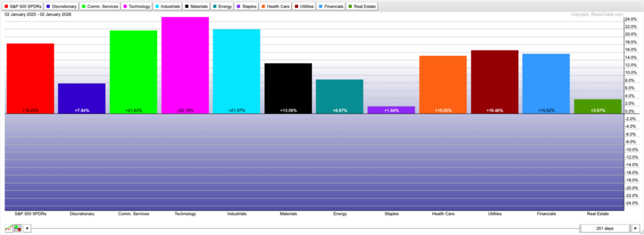Click the +16.46% value label

pyautogui.click(x=494, y=111)
